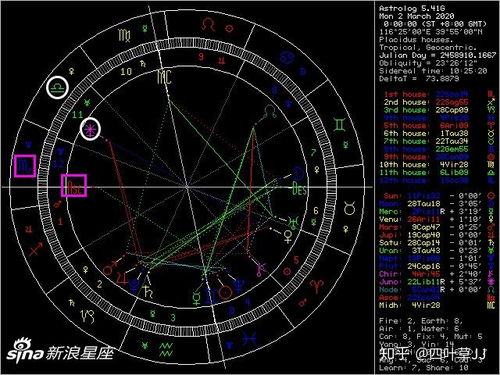Click the purple Juno star glyph in the chart

point(90,129)
